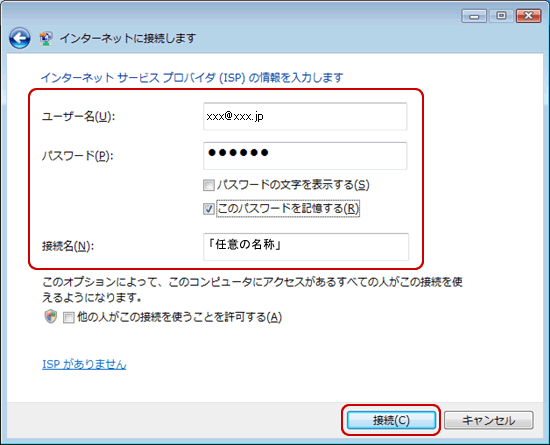Click the network connection wizard icon
Viewport: 550px width, 445px height.
click(x=46, y=38)
